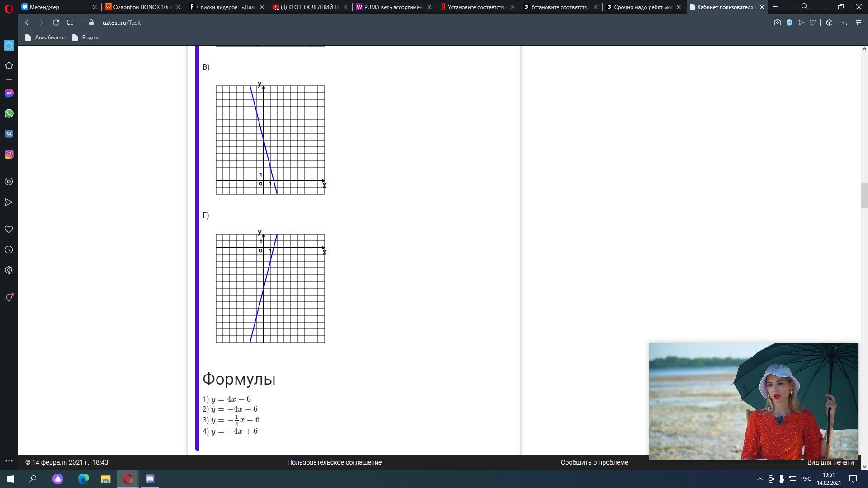Open the ad blocker shield icon
Screen dimensions: 868x488
(789, 23)
